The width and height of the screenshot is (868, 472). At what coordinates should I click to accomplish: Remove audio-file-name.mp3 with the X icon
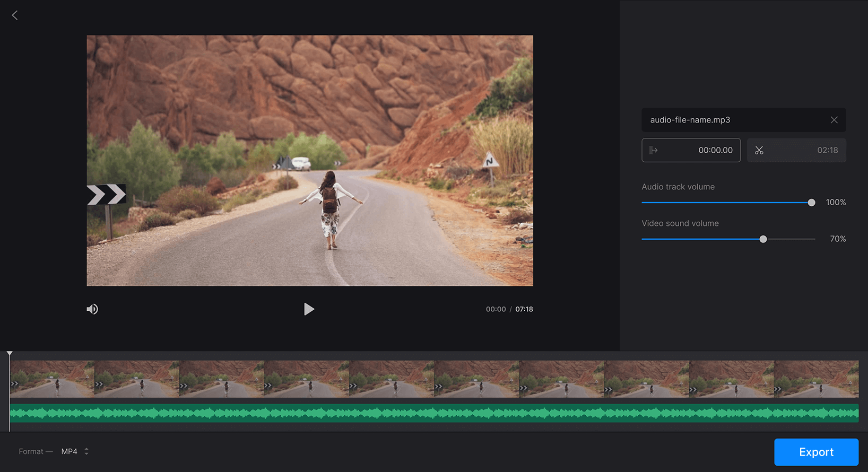(x=834, y=120)
